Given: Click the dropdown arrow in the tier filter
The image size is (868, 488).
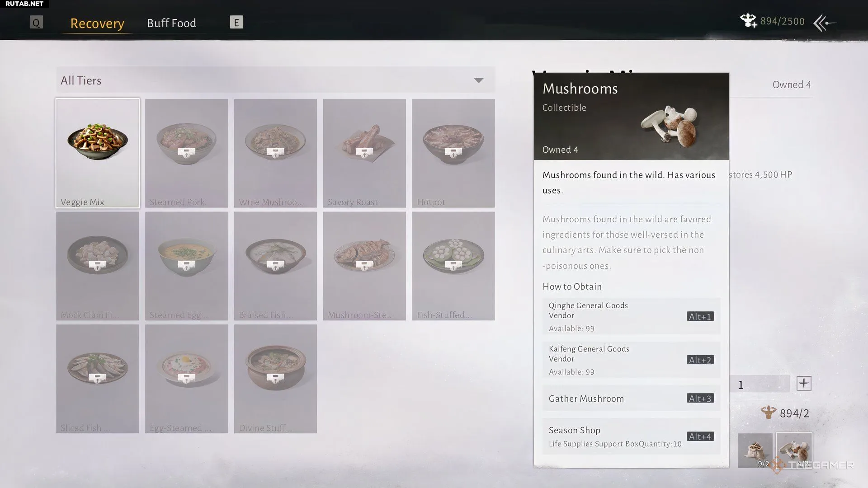Looking at the screenshot, I should [x=478, y=80].
